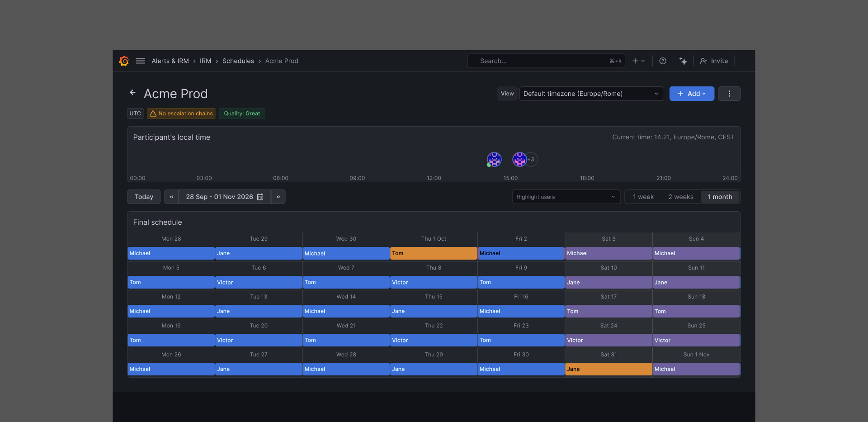Open the plus new-item dropdown in top bar

(x=638, y=61)
